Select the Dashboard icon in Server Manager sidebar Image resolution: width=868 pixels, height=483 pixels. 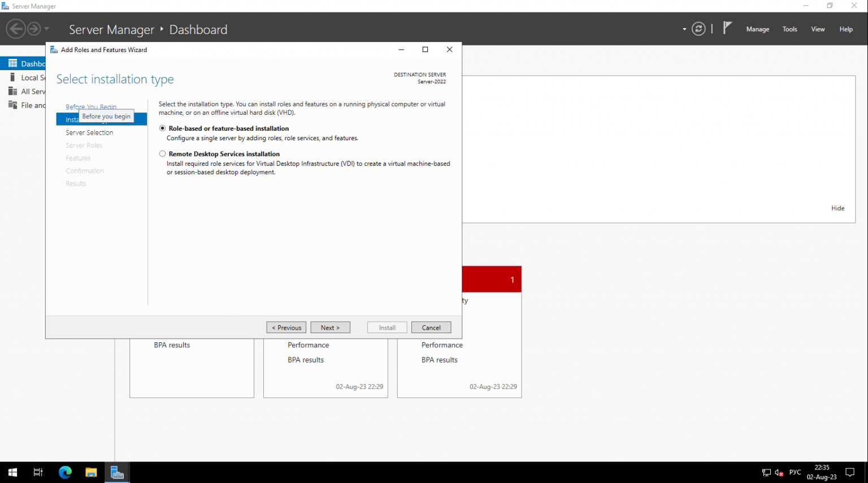click(x=12, y=63)
